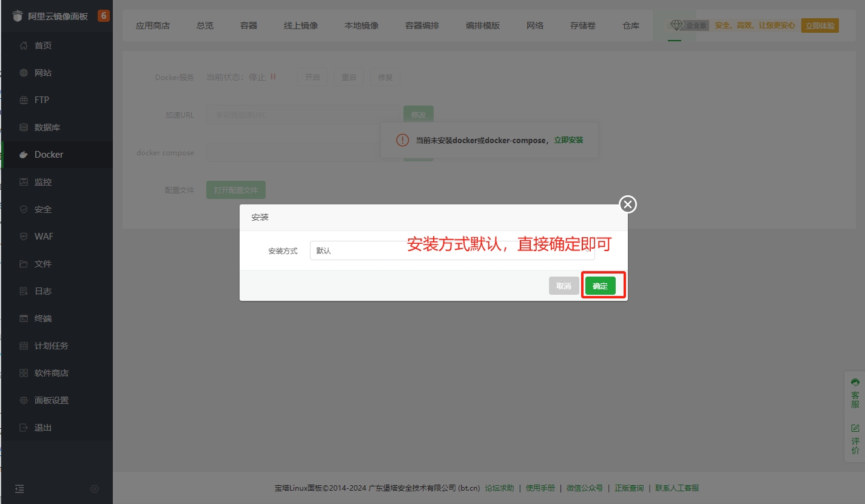Image resolution: width=865 pixels, height=504 pixels.
Task: Open the 安装方式 install method dropdown
Action: 452,250
